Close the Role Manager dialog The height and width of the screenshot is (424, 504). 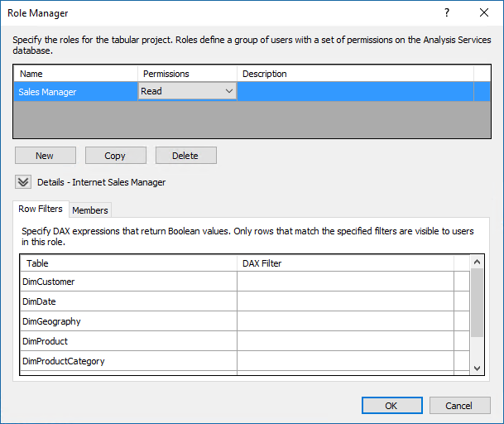[x=484, y=13]
